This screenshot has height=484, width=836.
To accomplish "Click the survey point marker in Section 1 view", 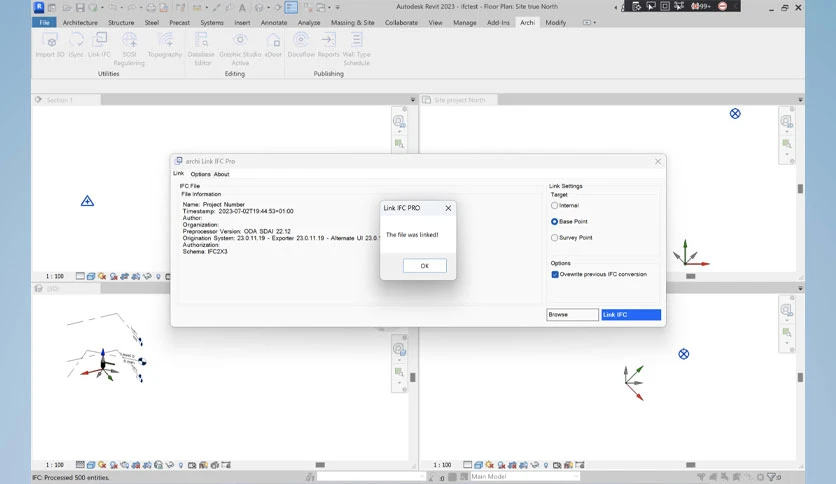I will click(87, 201).
